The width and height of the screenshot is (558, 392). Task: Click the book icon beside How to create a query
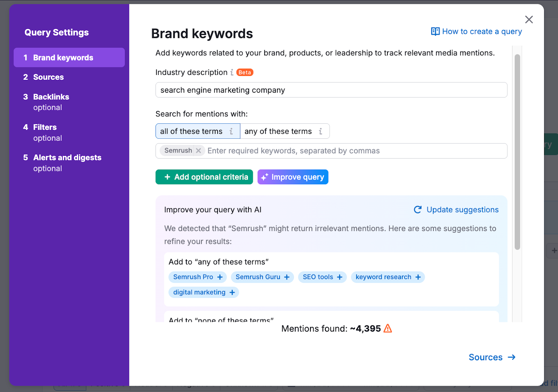[x=435, y=32]
